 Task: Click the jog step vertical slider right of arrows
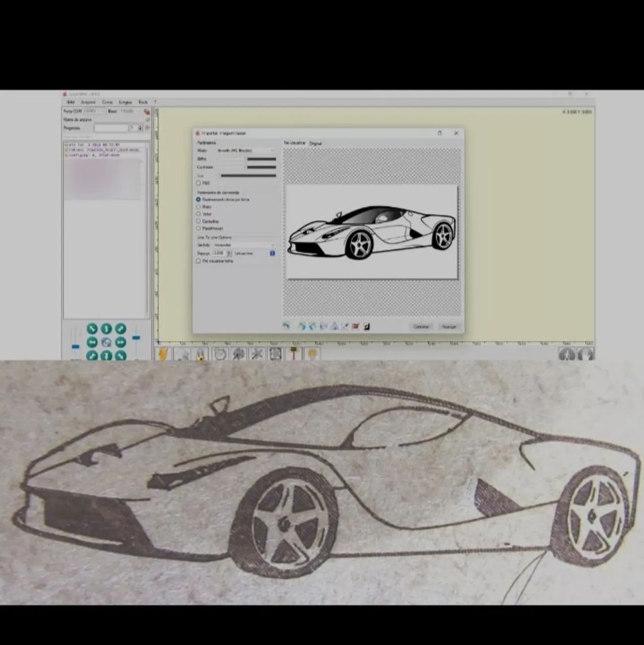136,342
